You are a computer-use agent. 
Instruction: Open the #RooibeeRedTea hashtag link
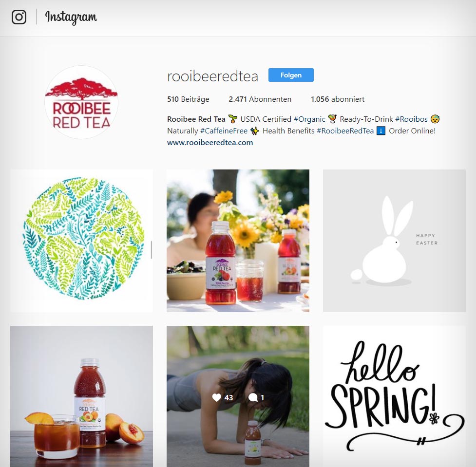(x=345, y=131)
